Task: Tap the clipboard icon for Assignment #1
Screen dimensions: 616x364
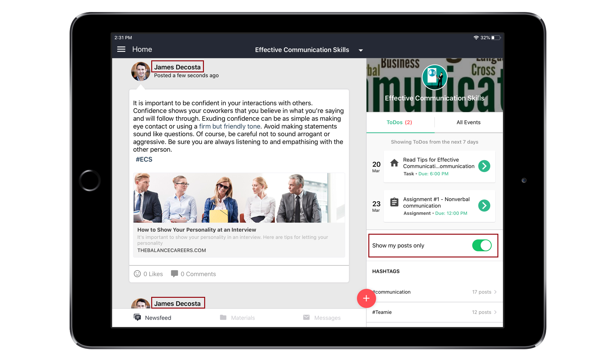Action: pyautogui.click(x=394, y=202)
